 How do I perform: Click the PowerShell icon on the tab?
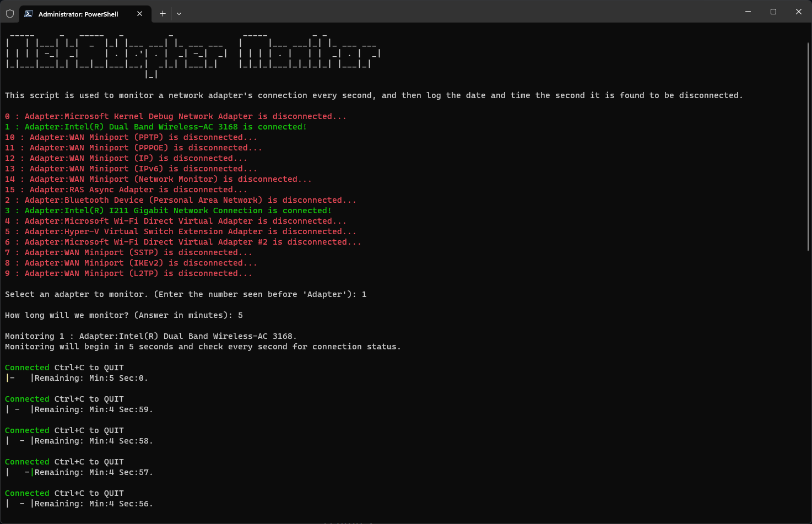point(28,13)
